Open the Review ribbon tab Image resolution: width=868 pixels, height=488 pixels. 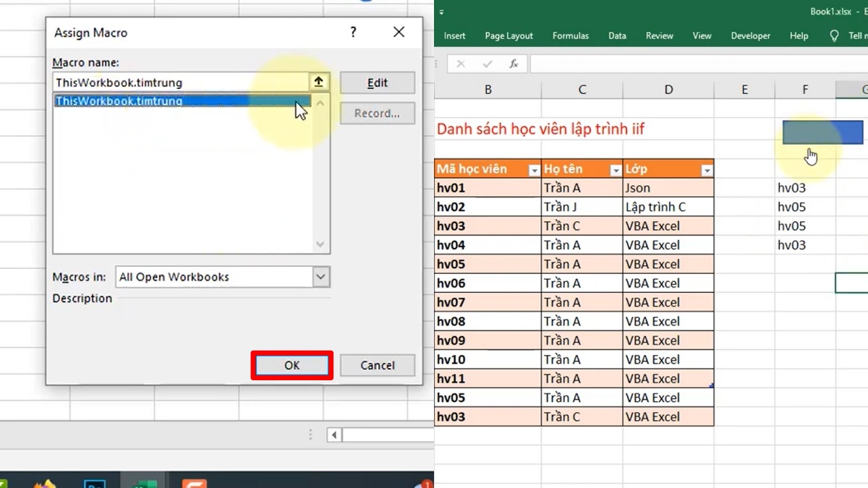click(660, 35)
